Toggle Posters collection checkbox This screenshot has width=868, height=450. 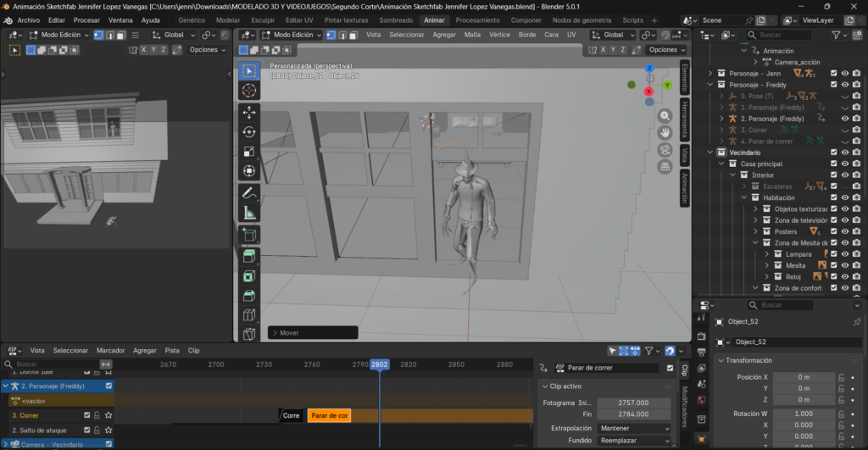[834, 231]
